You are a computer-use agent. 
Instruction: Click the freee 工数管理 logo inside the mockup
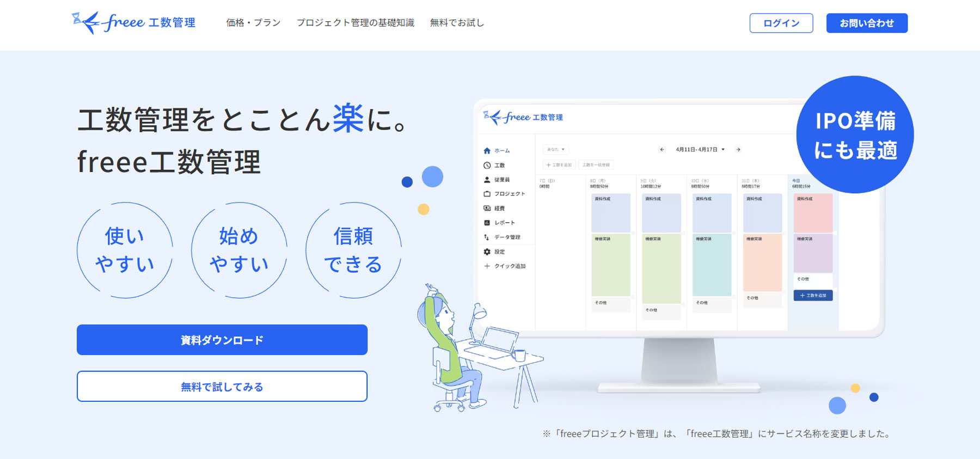point(523,117)
